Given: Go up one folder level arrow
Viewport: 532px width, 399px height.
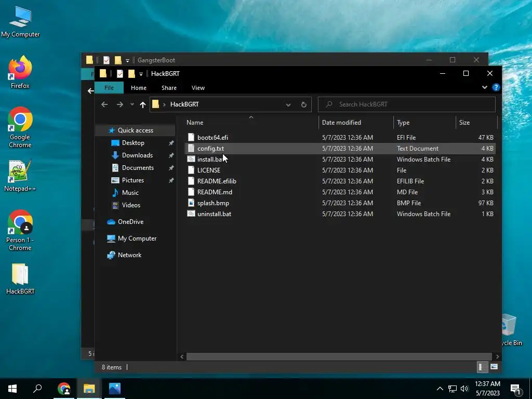Looking at the screenshot, I should click(x=143, y=104).
